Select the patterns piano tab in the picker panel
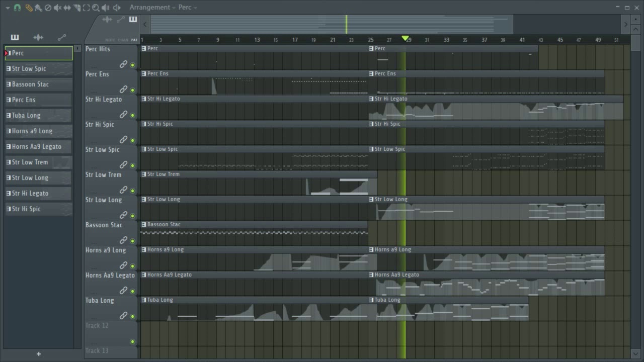644x362 pixels. click(15, 37)
